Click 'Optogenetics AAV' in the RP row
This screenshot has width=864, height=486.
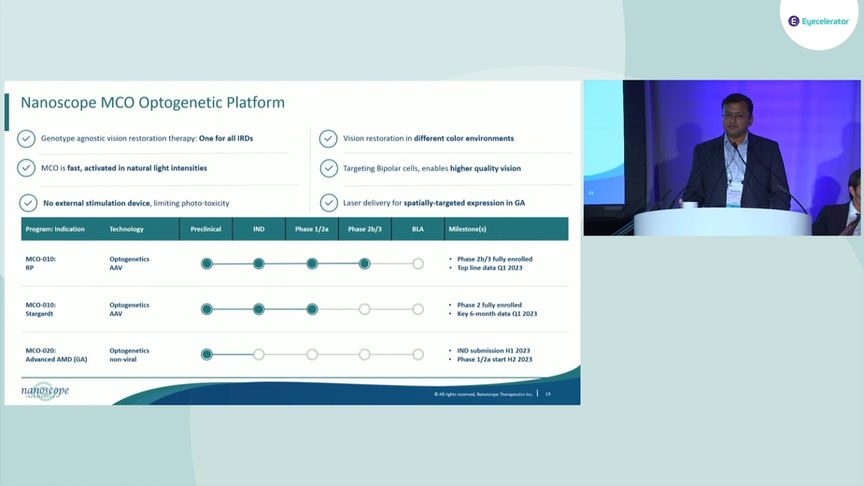129,263
